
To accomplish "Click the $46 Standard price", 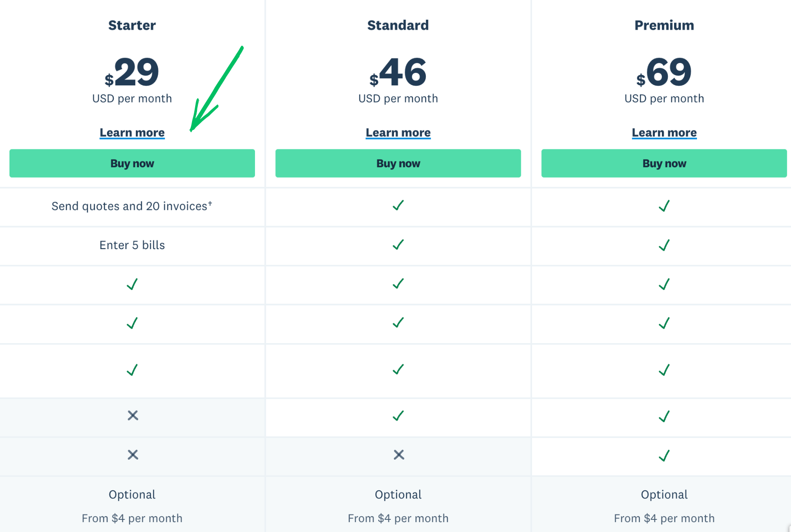I will tap(398, 73).
